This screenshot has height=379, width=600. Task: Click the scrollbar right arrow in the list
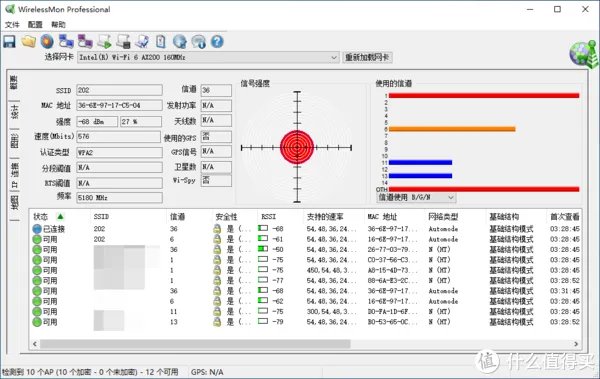[x=576, y=344]
